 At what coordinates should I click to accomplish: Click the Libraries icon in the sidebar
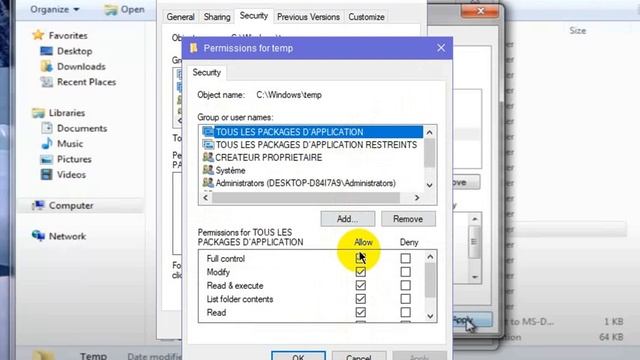(38, 113)
